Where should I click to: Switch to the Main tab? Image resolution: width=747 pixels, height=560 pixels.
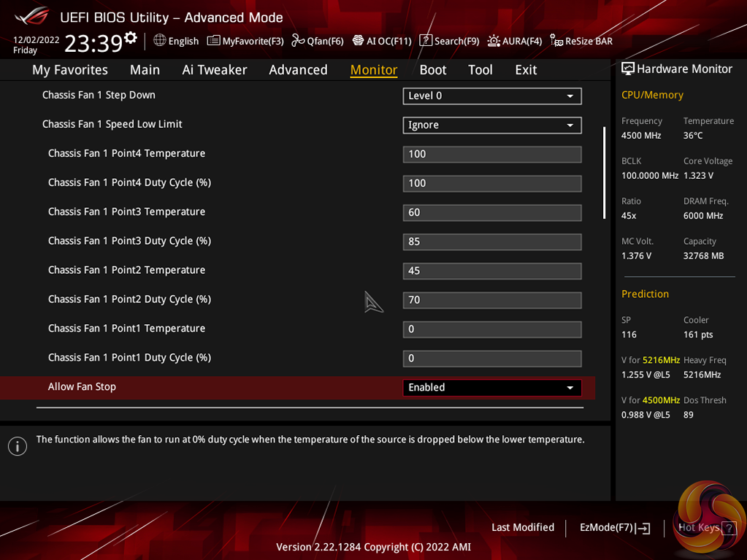click(x=145, y=70)
